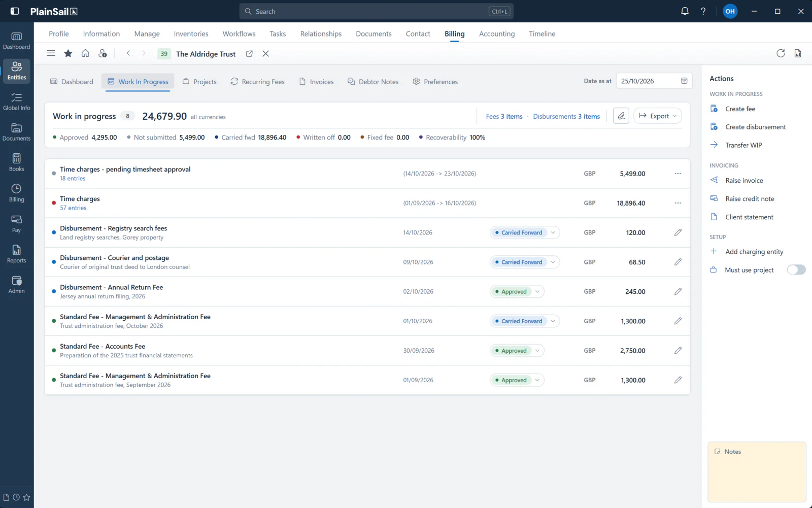This screenshot has height=508, width=812.
Task: Close The Aldridge Trust record
Action: pos(265,54)
